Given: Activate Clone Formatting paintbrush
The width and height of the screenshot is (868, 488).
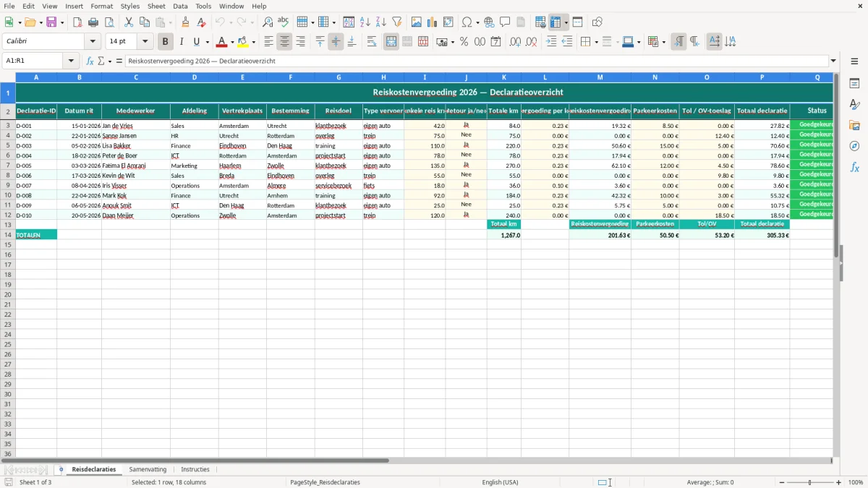Looking at the screenshot, I should 185,22.
